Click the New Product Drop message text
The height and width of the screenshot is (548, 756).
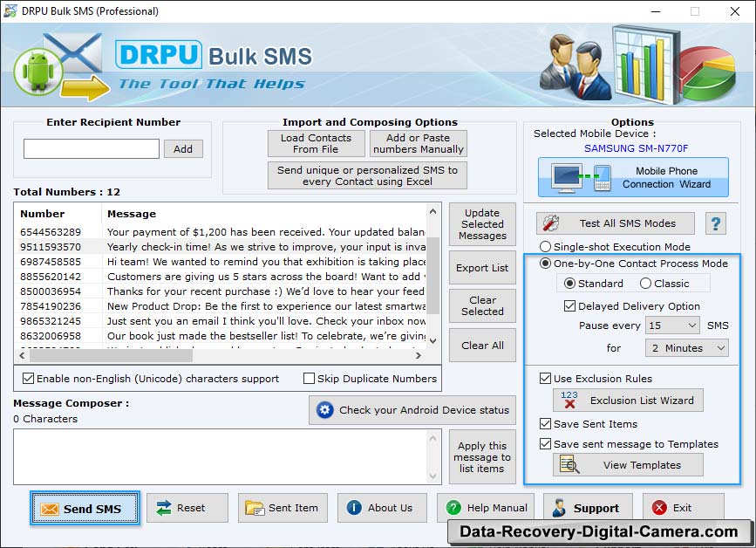pyautogui.click(x=267, y=306)
